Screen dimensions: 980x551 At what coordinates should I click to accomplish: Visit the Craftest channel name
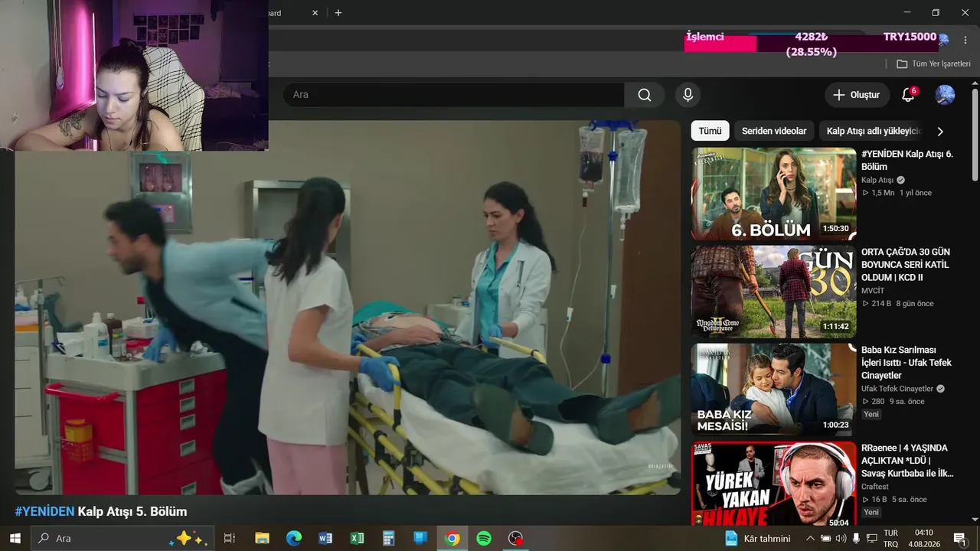click(x=875, y=487)
